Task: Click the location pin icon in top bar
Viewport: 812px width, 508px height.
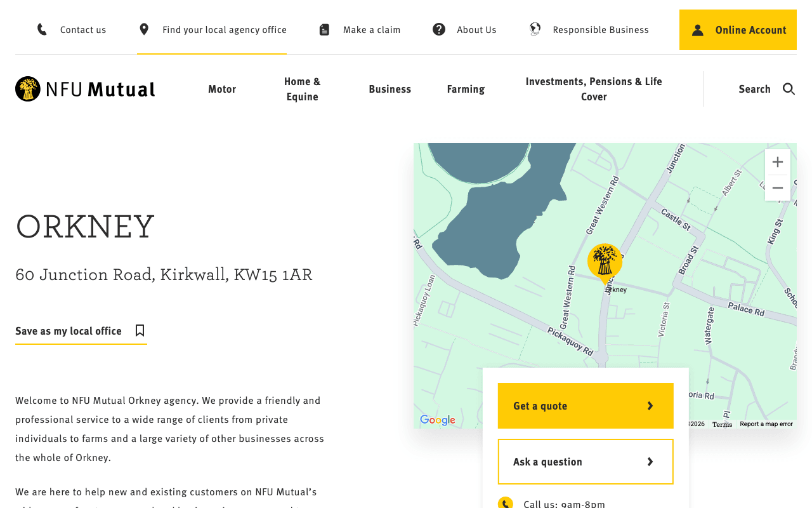Action: (144, 29)
